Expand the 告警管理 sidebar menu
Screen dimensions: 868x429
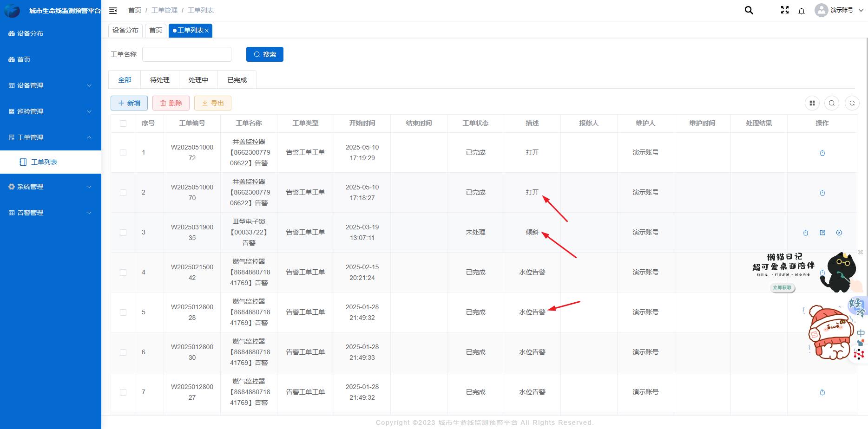[51, 213]
